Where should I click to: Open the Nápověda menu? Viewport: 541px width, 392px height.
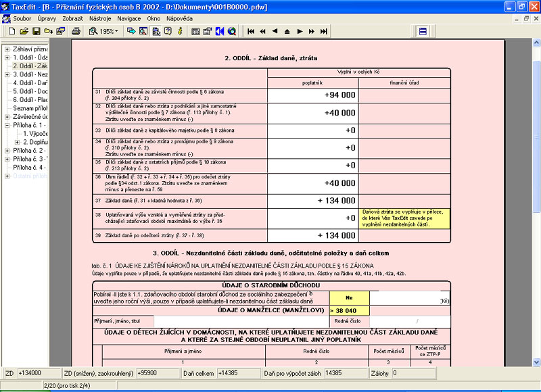point(179,19)
